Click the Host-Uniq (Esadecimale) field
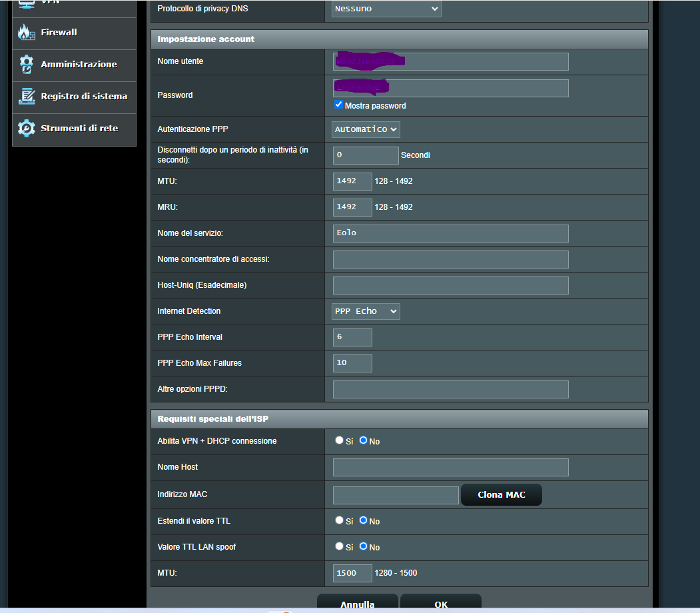The height and width of the screenshot is (613, 700). click(x=450, y=285)
